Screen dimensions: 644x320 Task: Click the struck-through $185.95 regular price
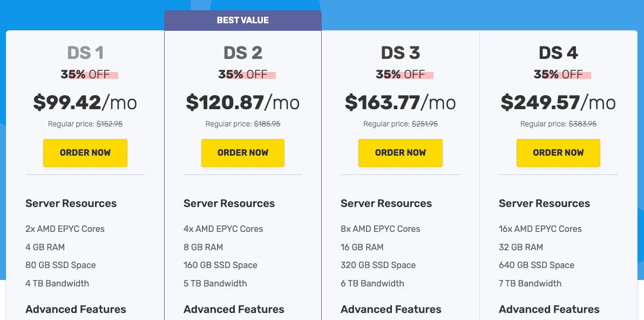click(x=267, y=124)
